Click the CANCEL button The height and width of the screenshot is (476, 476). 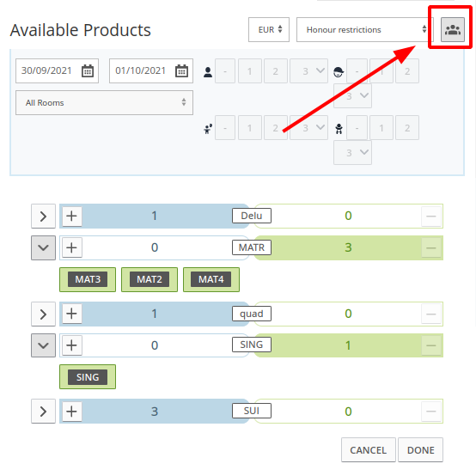click(x=369, y=450)
